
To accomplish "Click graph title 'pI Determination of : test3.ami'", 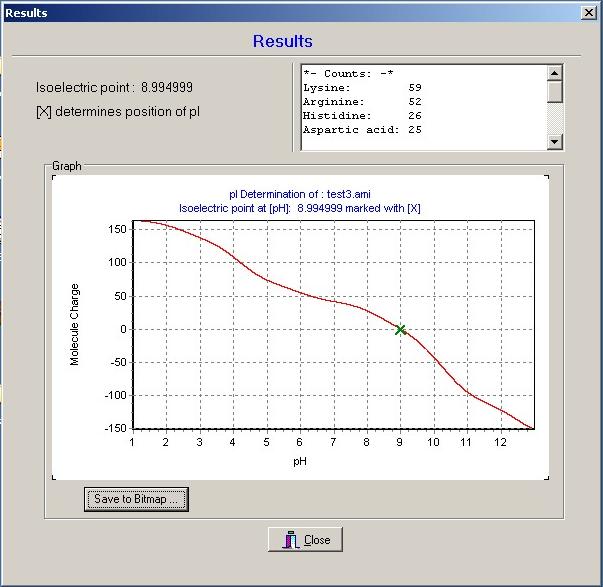I will point(300,194).
